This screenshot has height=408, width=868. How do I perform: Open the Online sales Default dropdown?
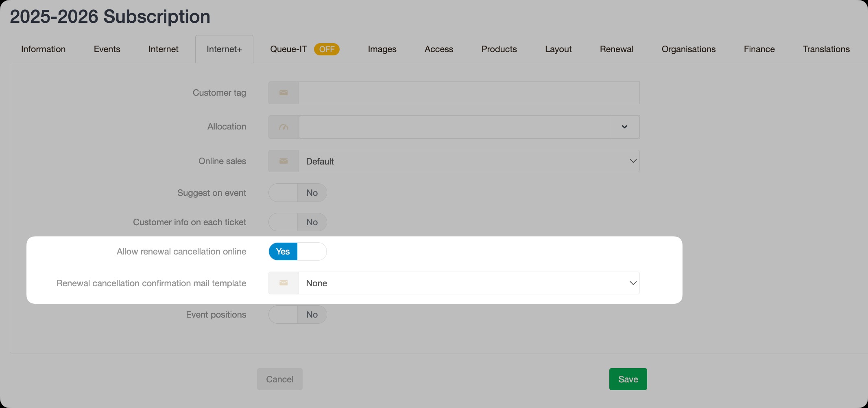[469, 161]
